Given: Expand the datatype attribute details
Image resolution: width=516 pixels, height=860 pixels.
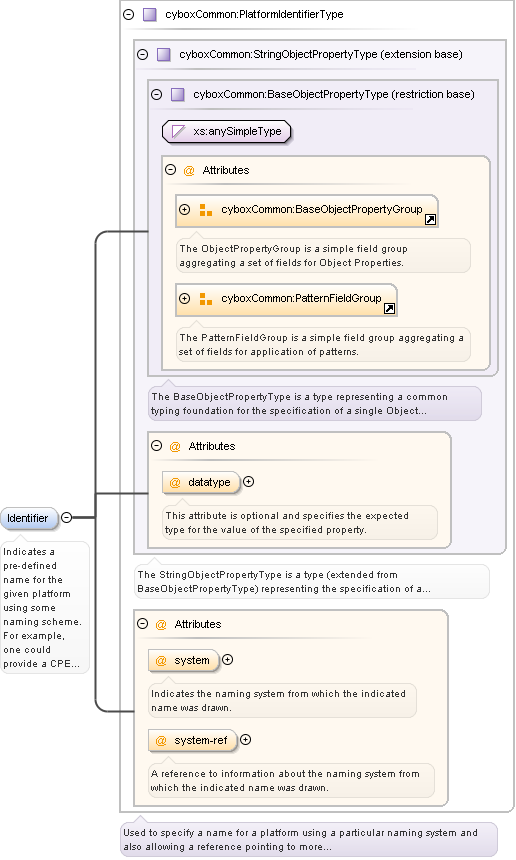Looking at the screenshot, I should pos(248,482).
